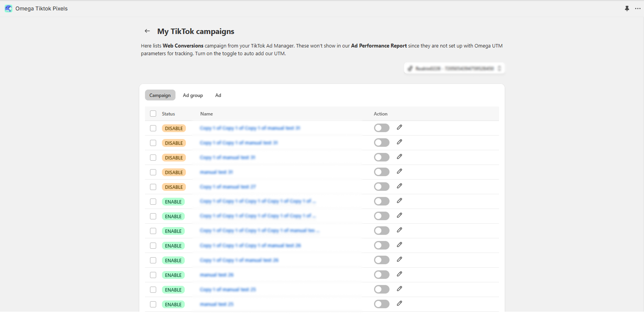The height and width of the screenshot is (314, 644).
Task: Click the Omega Tiktok Pixels app logo
Action: coord(8,8)
